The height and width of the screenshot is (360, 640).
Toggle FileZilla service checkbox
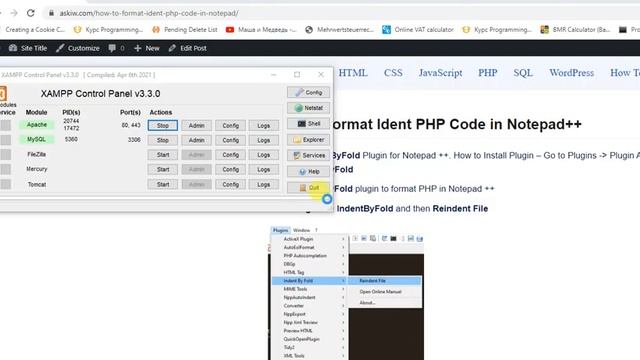5,154
